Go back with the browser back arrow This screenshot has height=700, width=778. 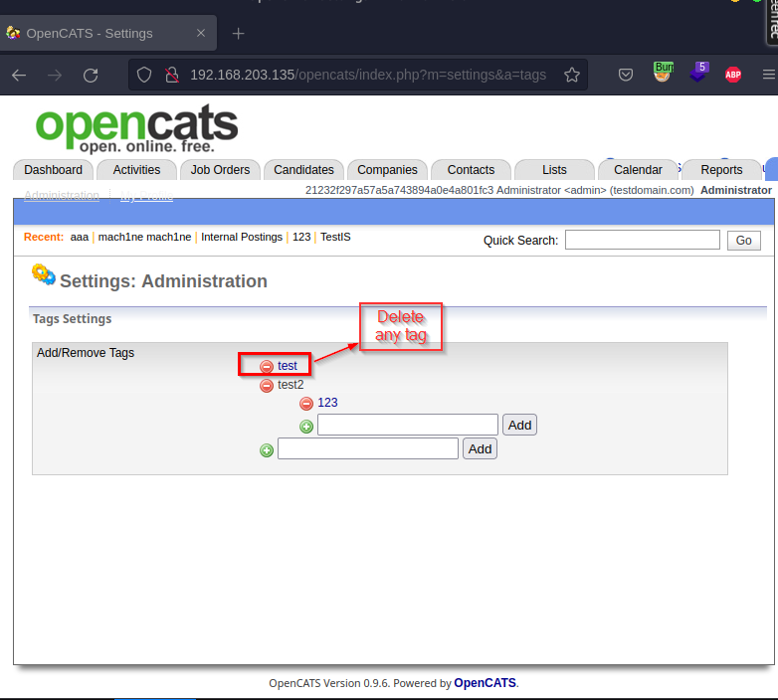coord(19,76)
